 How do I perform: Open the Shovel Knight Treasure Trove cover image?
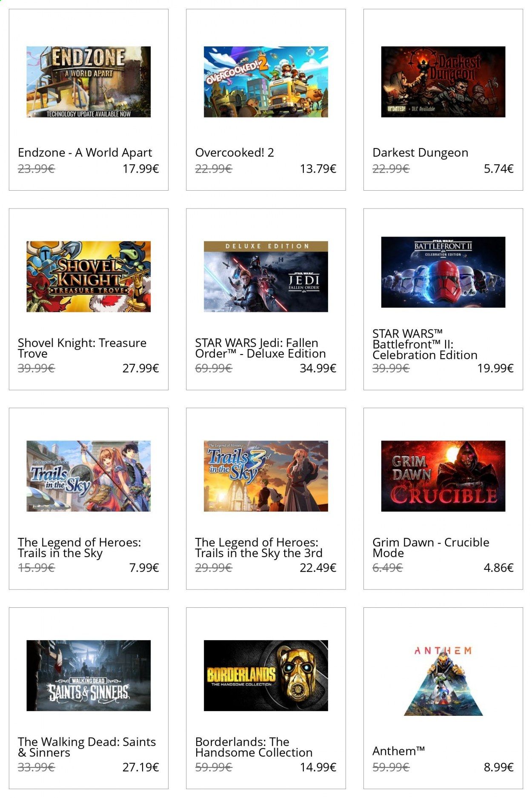[89, 277]
